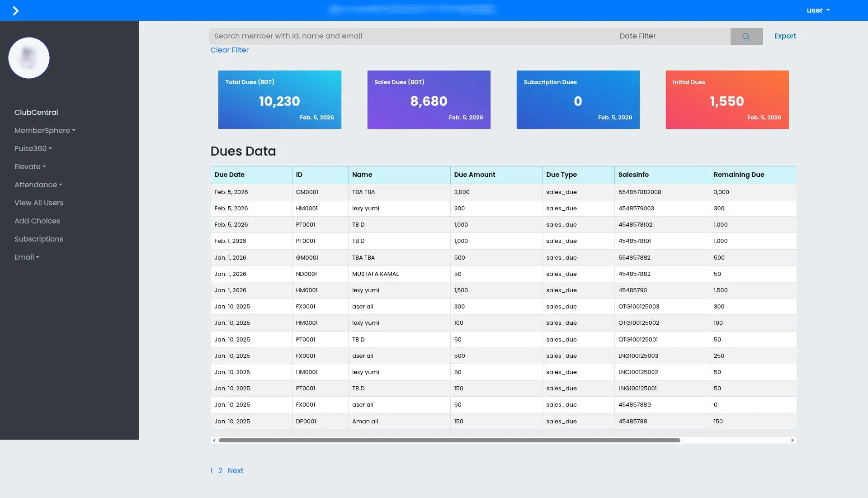The image size is (868, 498).
Task: Click the Export link
Action: pyautogui.click(x=784, y=36)
